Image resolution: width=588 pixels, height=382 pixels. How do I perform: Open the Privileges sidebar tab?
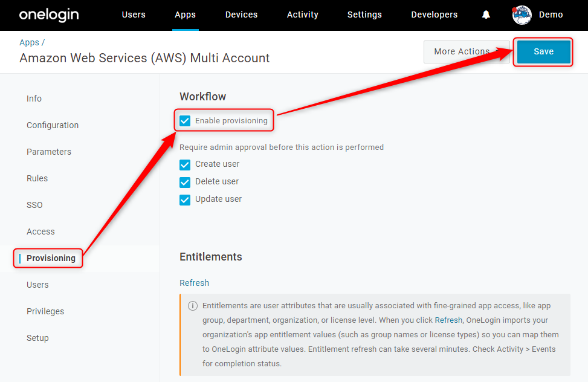45,311
